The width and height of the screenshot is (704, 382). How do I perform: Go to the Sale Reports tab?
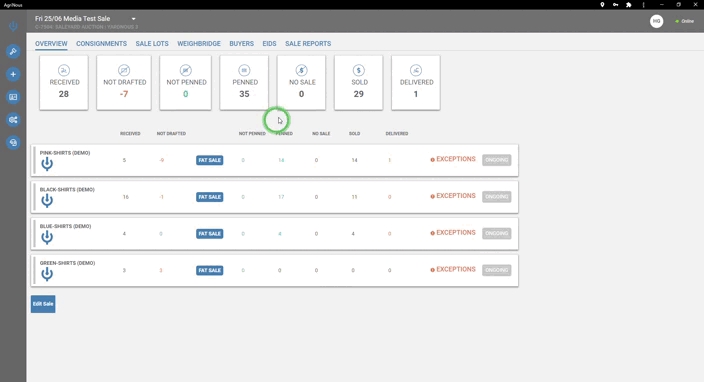click(308, 44)
